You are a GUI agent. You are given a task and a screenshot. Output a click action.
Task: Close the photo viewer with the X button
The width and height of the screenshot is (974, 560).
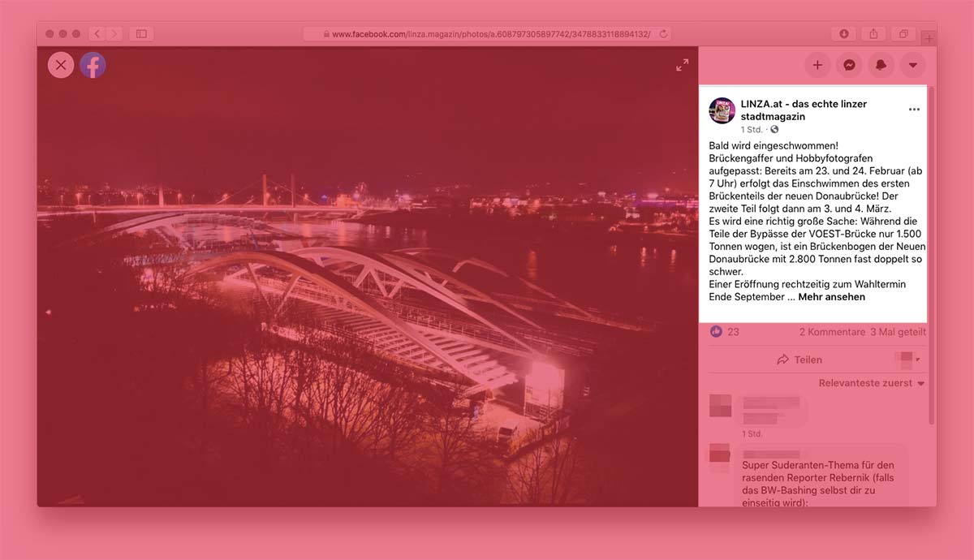[x=61, y=65]
